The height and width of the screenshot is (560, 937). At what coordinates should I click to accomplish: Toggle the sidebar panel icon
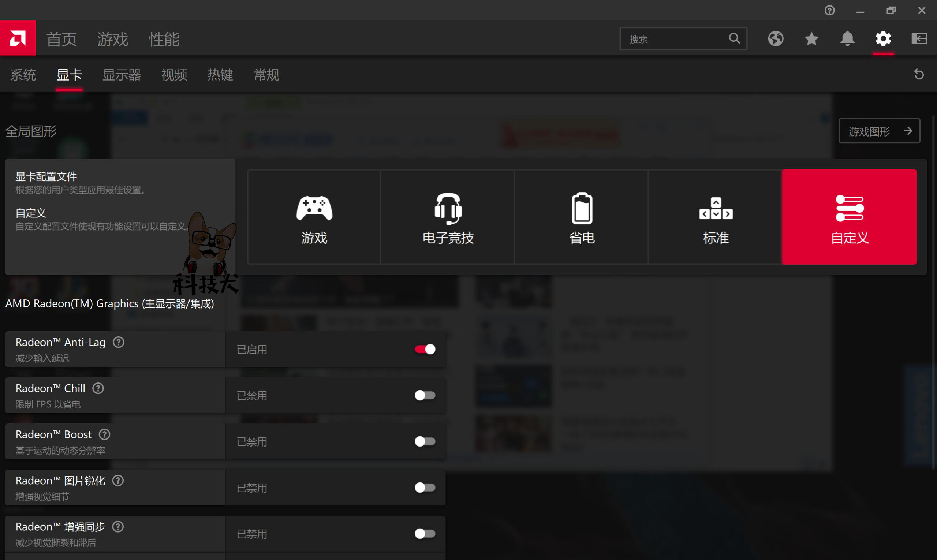click(x=919, y=38)
